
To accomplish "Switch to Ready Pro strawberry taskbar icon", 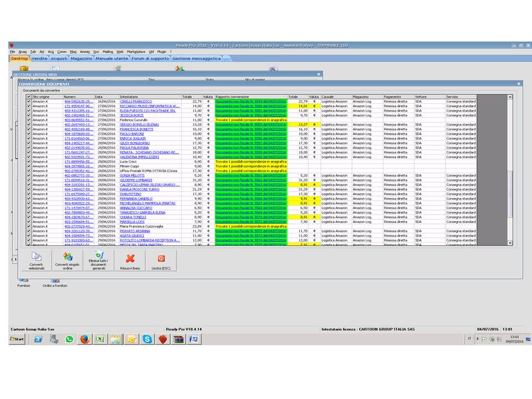I will tap(163, 339).
